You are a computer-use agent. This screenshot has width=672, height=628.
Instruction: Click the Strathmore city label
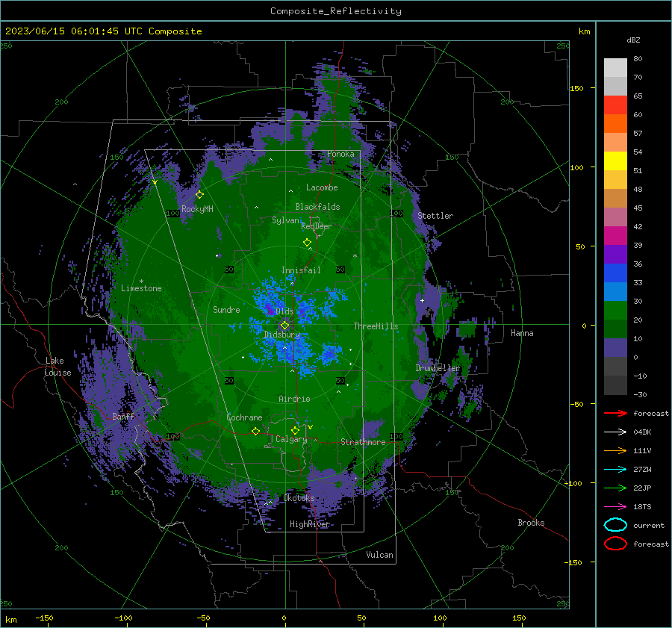click(x=363, y=442)
